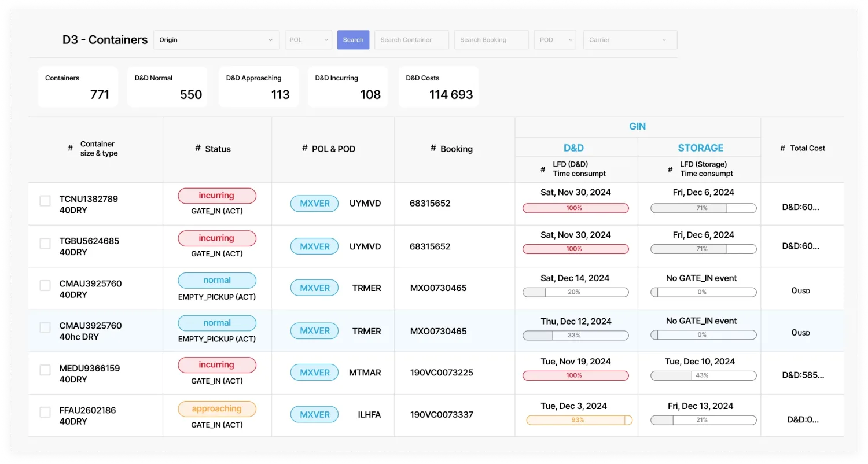Tick the checkbox for container TCNU1382789
Image resolution: width=868 pixels, height=464 pixels.
[45, 201]
